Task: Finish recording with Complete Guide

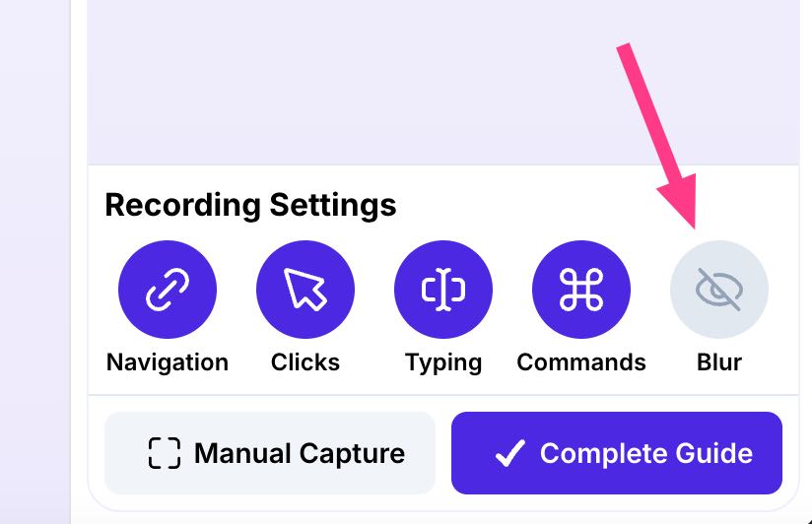Action: point(617,453)
